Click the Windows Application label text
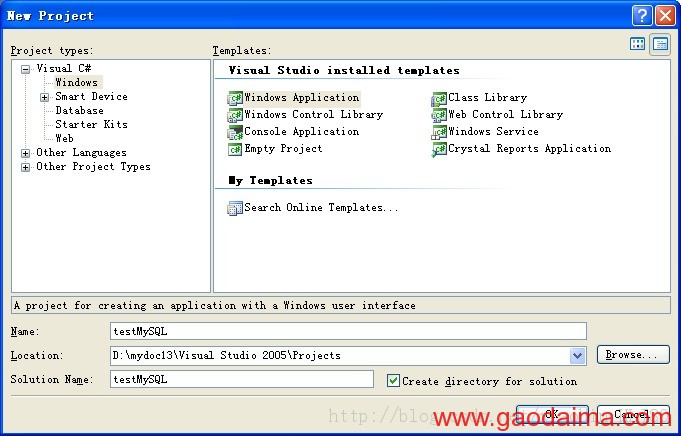Screen dimensions: 681x436 tap(302, 98)
